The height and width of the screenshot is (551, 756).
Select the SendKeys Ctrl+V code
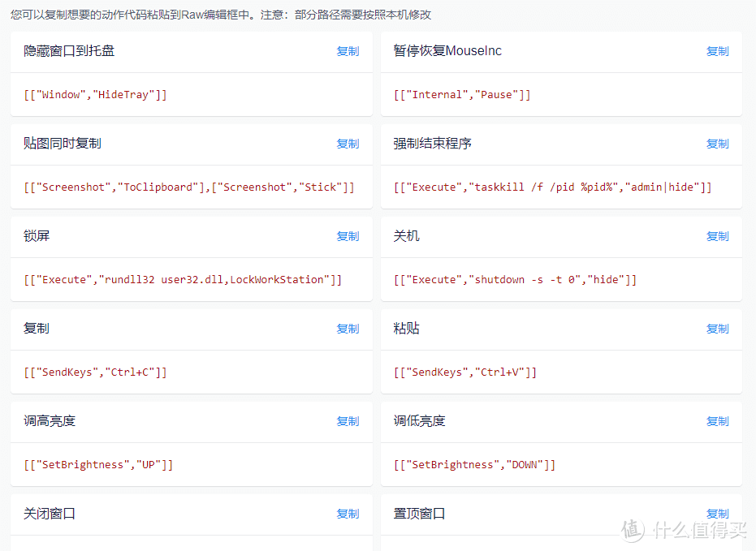click(464, 372)
